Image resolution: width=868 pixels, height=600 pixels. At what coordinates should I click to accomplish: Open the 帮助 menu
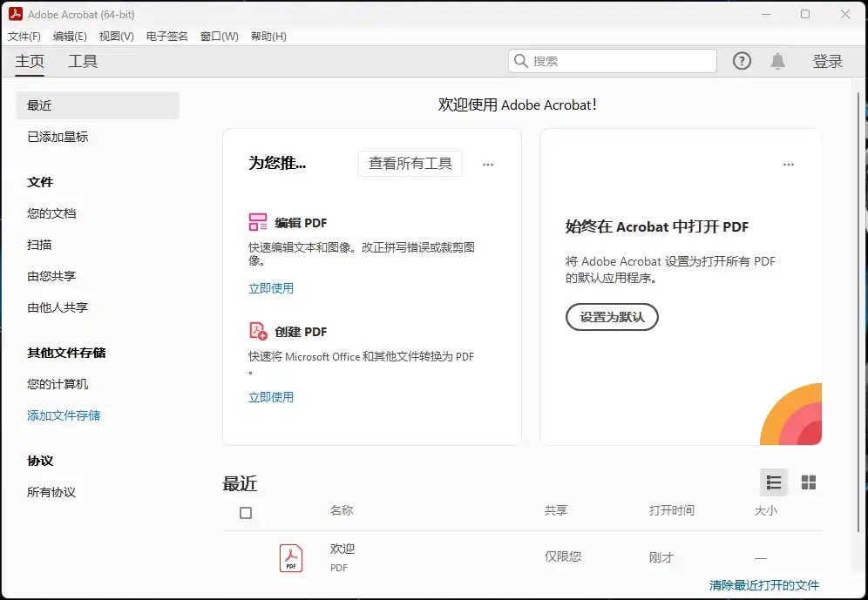pos(268,36)
